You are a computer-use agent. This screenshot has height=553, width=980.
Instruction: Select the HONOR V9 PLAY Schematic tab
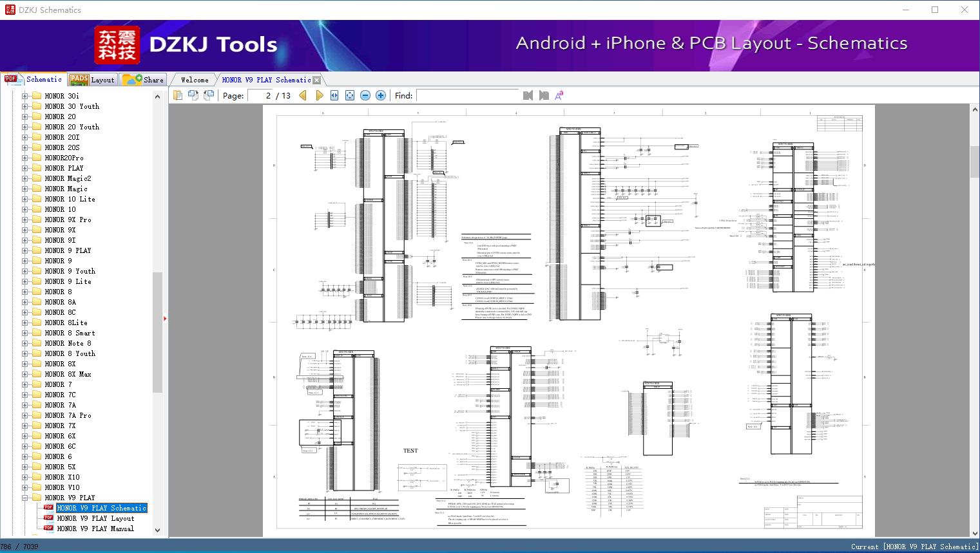266,80
